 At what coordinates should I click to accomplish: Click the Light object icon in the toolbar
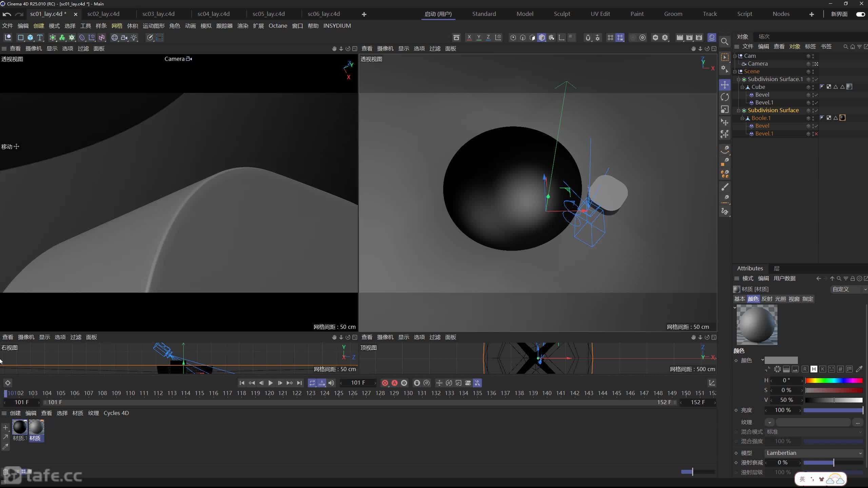coord(134,38)
